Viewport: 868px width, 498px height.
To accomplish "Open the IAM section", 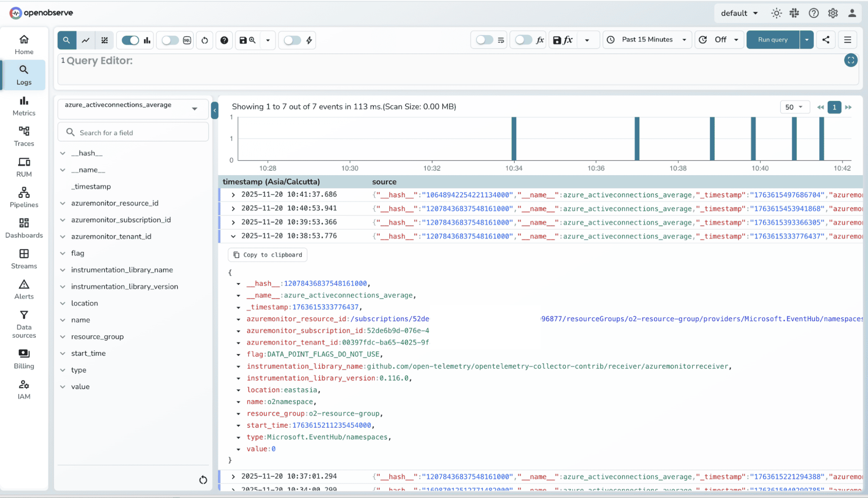I will click(24, 389).
